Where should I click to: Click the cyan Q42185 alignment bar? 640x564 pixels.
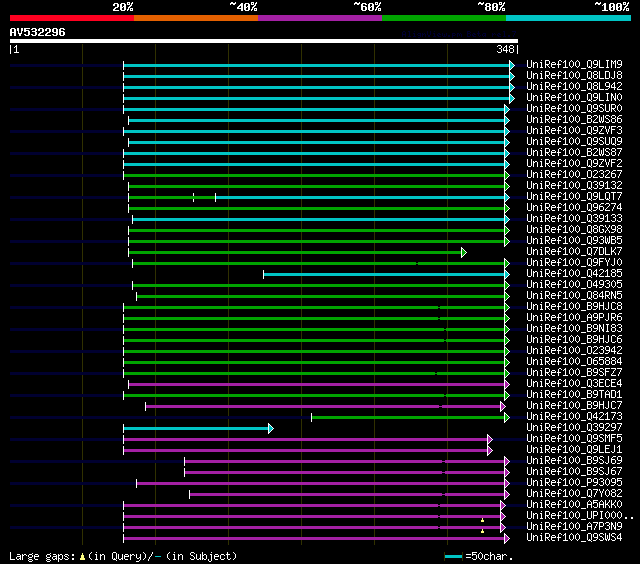384,274
